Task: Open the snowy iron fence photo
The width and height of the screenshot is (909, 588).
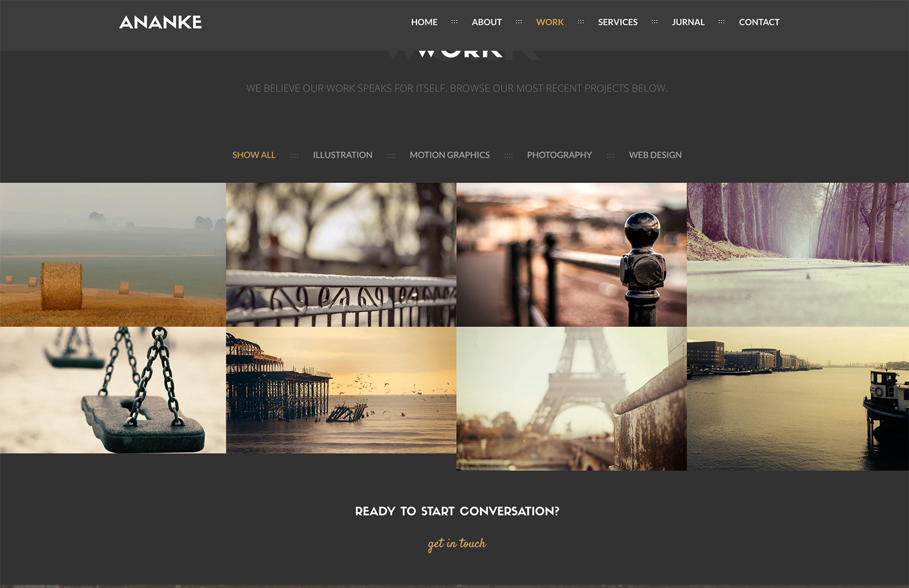Action: [341, 255]
